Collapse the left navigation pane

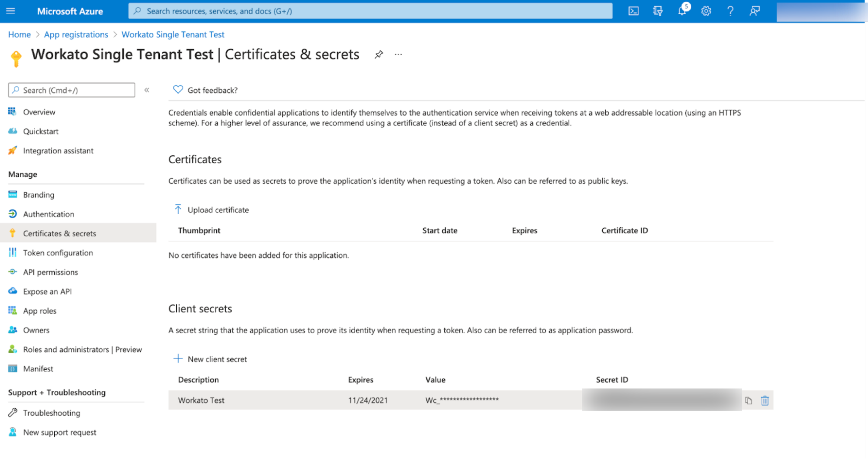tap(147, 90)
